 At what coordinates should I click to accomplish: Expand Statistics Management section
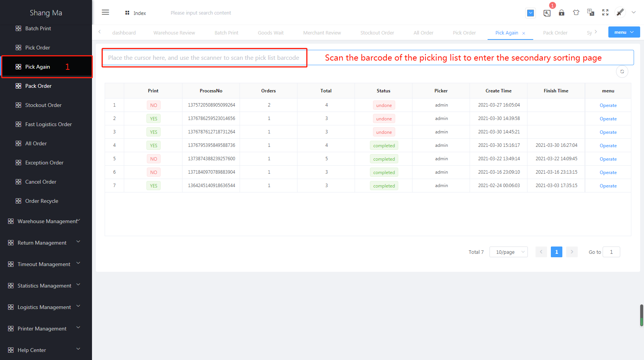coord(46,286)
